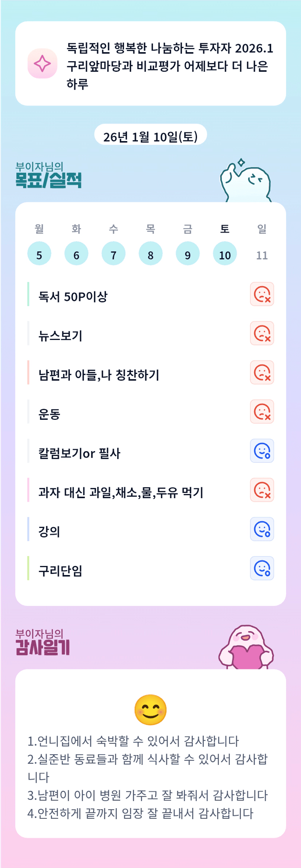Toggle 남편과 아들,나 칭찬하기 status icon
The width and height of the screenshot is (301, 868).
coord(262,372)
